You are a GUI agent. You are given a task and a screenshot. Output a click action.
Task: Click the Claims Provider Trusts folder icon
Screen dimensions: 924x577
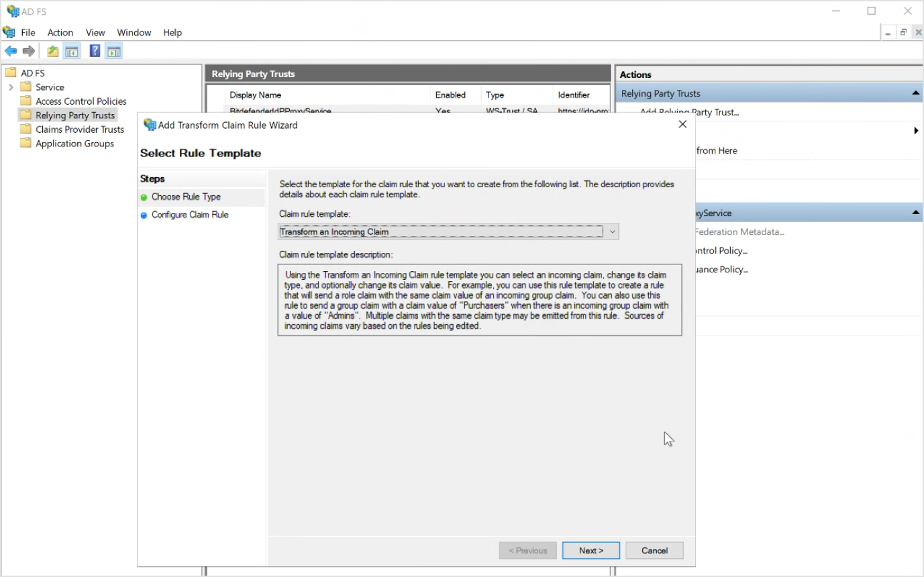point(25,129)
